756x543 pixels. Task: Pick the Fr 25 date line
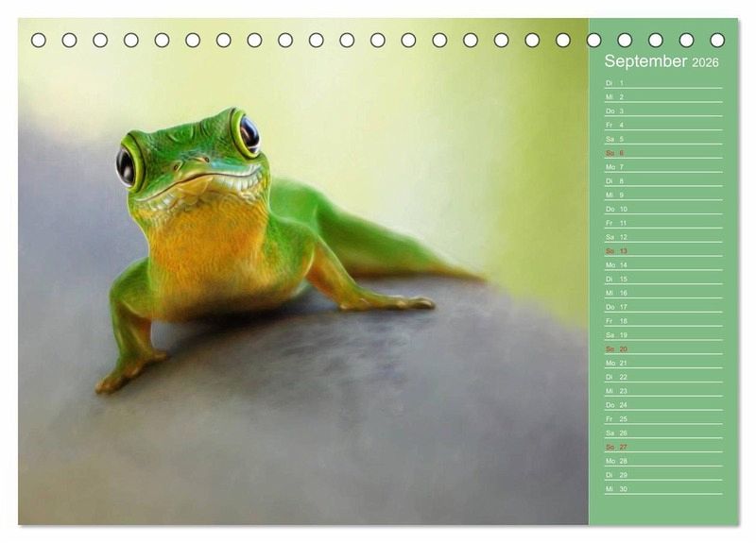[x=662, y=419]
